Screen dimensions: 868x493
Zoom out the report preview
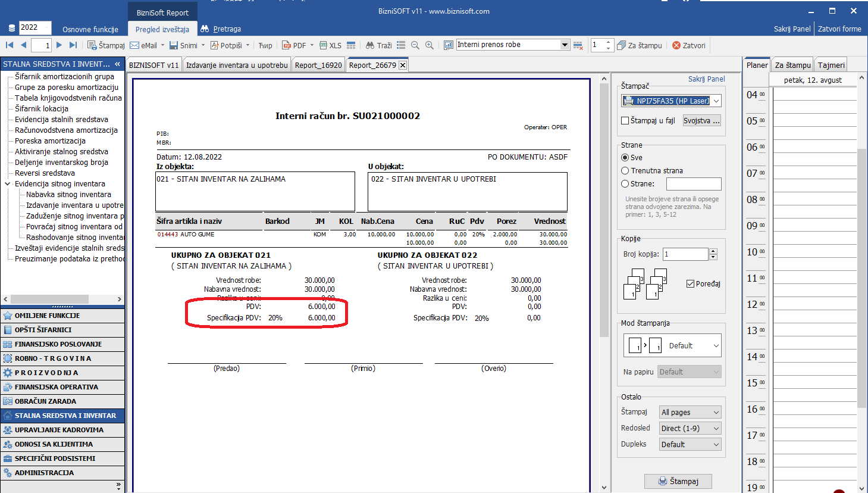pyautogui.click(x=415, y=45)
